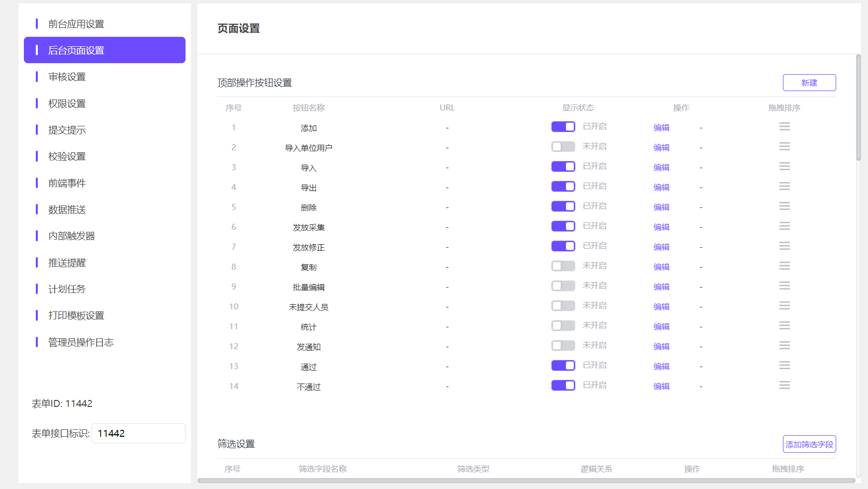The image size is (868, 489).
Task: Disable the 添加 button display toggle
Action: [x=563, y=127]
